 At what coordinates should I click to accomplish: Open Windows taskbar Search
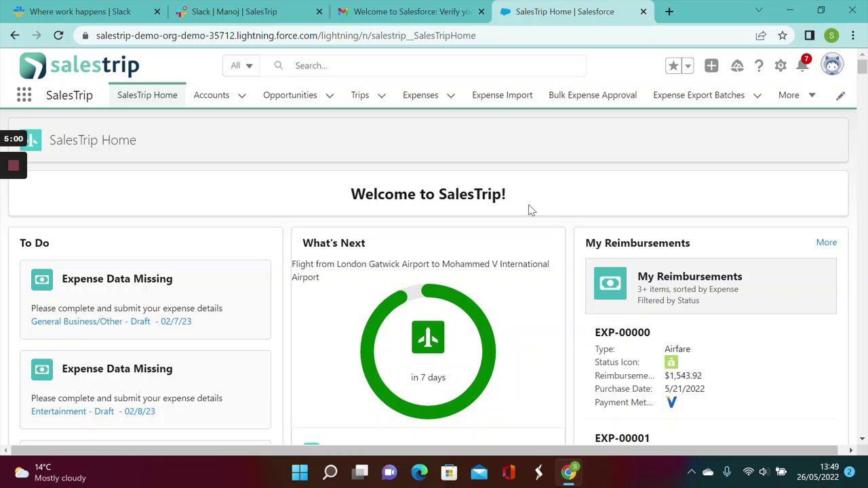coord(330,472)
